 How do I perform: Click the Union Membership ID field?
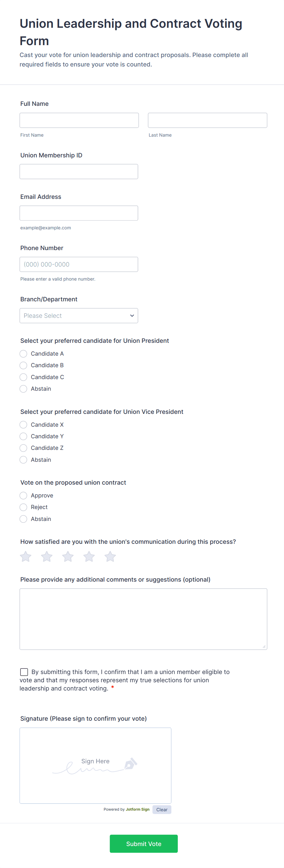78,171
